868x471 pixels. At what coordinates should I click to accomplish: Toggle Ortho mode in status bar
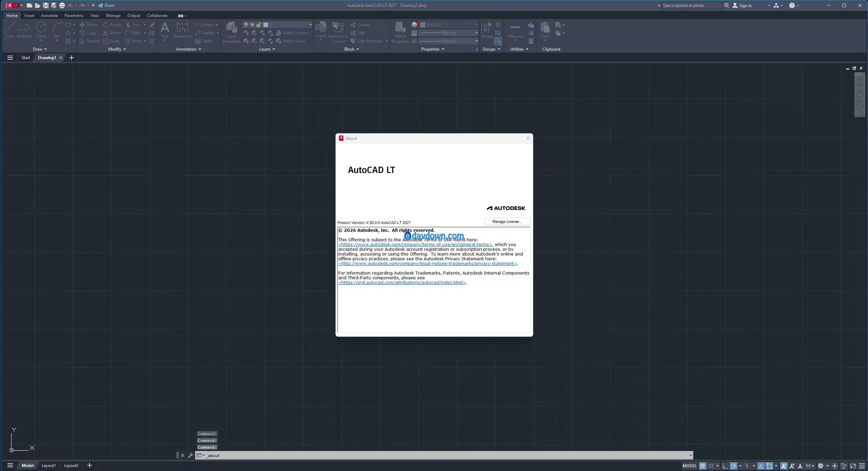tap(725, 466)
